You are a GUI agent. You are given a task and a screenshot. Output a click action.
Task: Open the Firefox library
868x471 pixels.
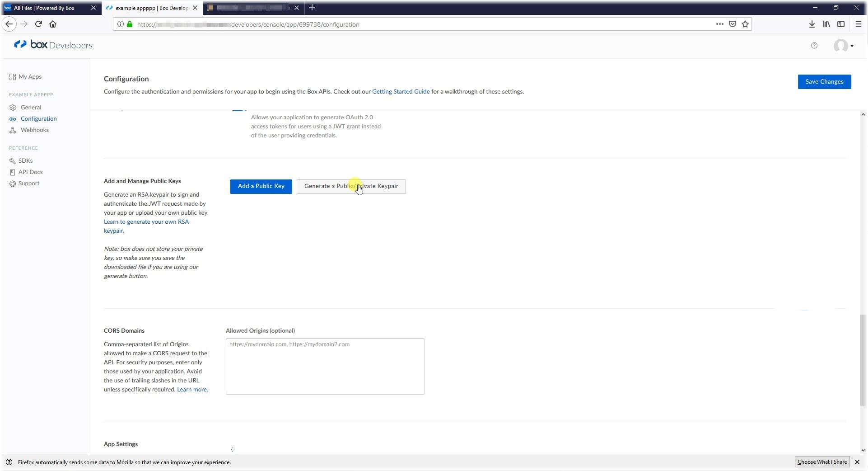pyautogui.click(x=826, y=24)
